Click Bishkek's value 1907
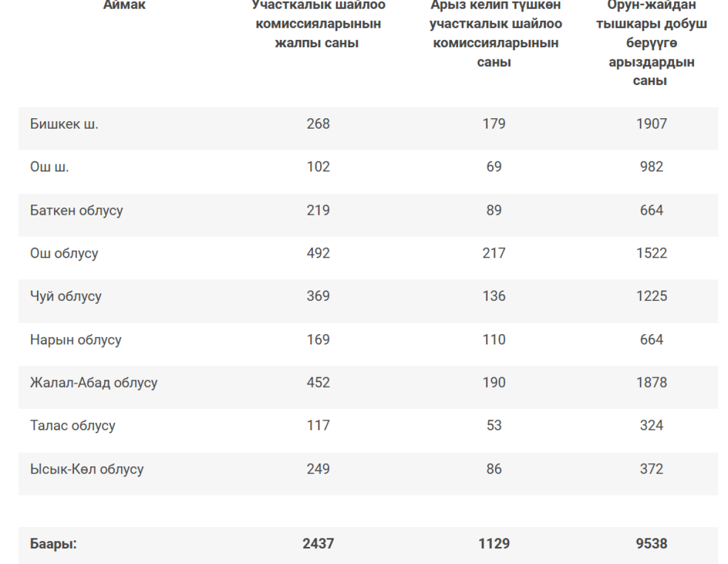The height and width of the screenshot is (564, 728). (x=652, y=124)
